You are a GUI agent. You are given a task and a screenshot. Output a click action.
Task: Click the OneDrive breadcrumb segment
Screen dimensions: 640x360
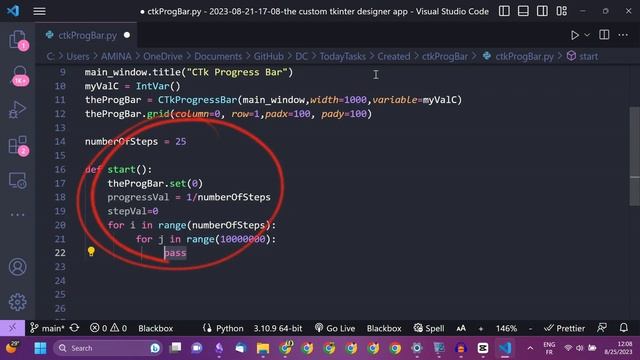coord(162,56)
